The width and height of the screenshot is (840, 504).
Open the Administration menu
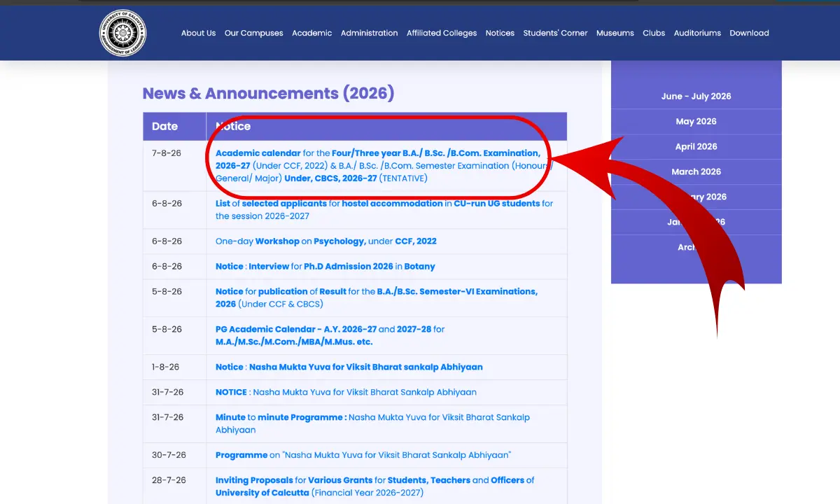369,33
